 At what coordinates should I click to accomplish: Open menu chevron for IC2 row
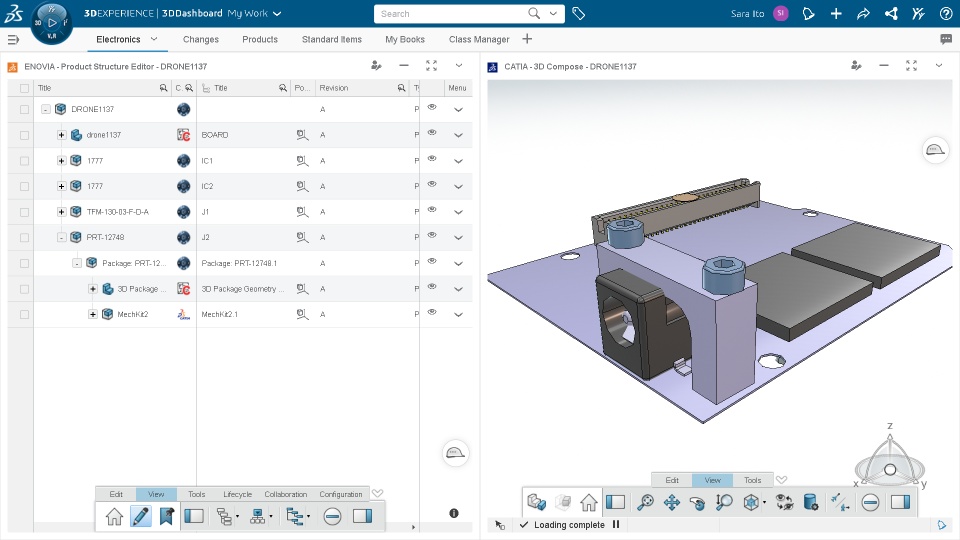coord(458,186)
